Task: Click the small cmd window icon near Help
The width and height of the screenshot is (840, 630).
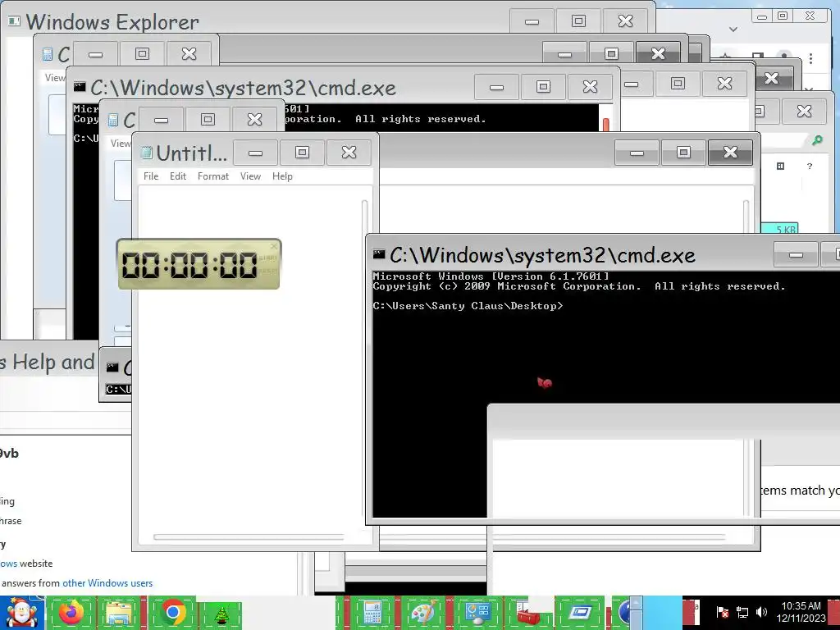Action: click(x=112, y=367)
